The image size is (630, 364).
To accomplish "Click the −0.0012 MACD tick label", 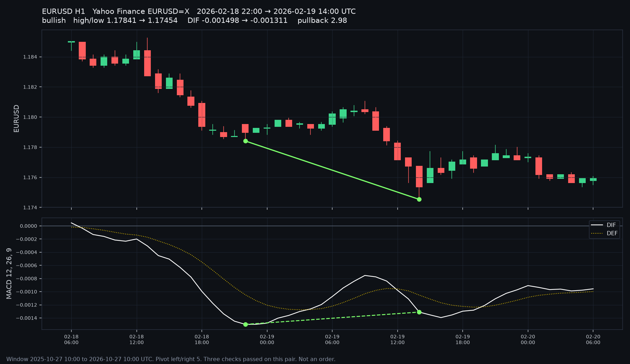I will tap(26, 305).
